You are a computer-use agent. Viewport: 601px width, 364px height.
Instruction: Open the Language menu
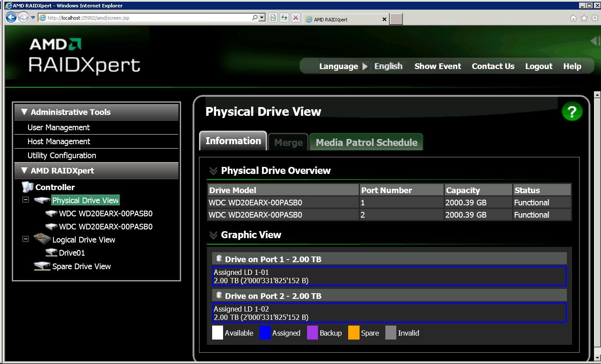(339, 66)
